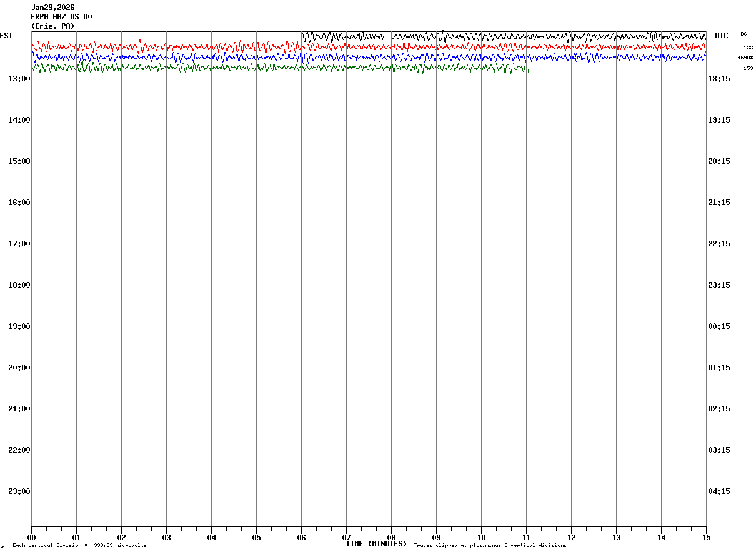Viewport: 756px width, 554px height.
Task: Click DC offset value 153
Action: coord(748,68)
